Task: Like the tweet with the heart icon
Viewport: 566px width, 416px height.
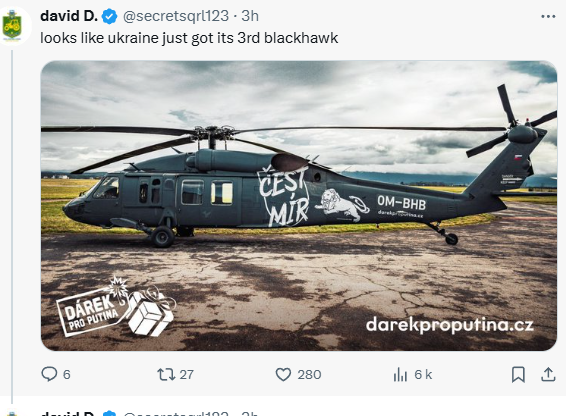Action: (283, 374)
